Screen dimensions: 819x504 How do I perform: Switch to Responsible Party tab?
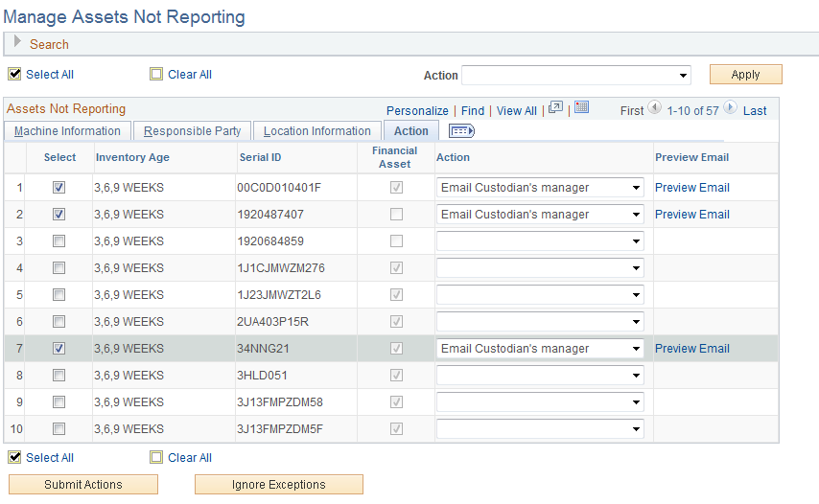click(x=192, y=131)
